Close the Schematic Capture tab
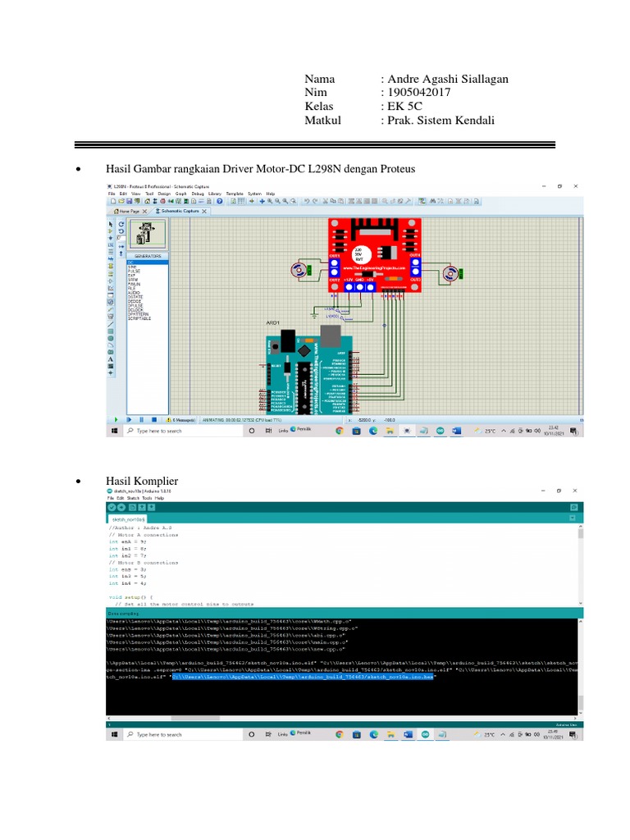The image size is (630, 840). pyautogui.click(x=204, y=212)
